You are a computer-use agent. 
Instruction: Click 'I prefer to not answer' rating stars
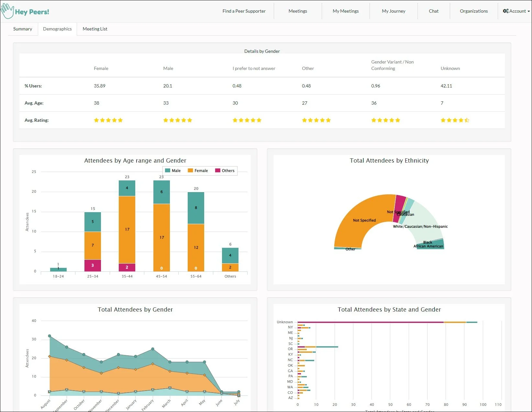[x=247, y=120]
